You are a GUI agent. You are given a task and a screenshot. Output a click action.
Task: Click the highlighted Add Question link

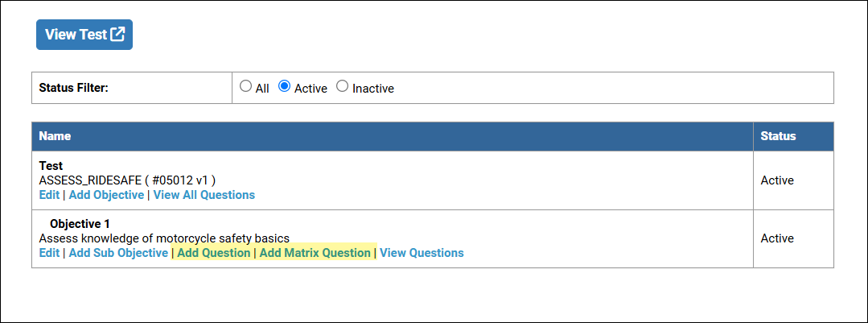coord(213,253)
